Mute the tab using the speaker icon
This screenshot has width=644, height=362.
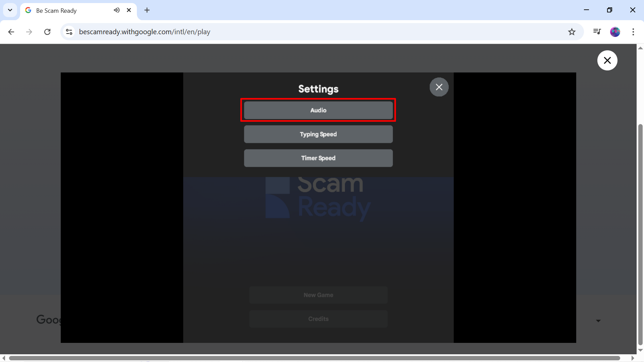pyautogui.click(x=116, y=10)
